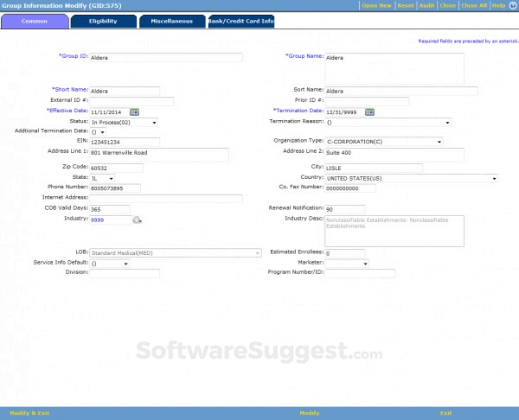Image resolution: width=519 pixels, height=420 pixels.
Task: Click the Internet Address field
Action: 166,199
